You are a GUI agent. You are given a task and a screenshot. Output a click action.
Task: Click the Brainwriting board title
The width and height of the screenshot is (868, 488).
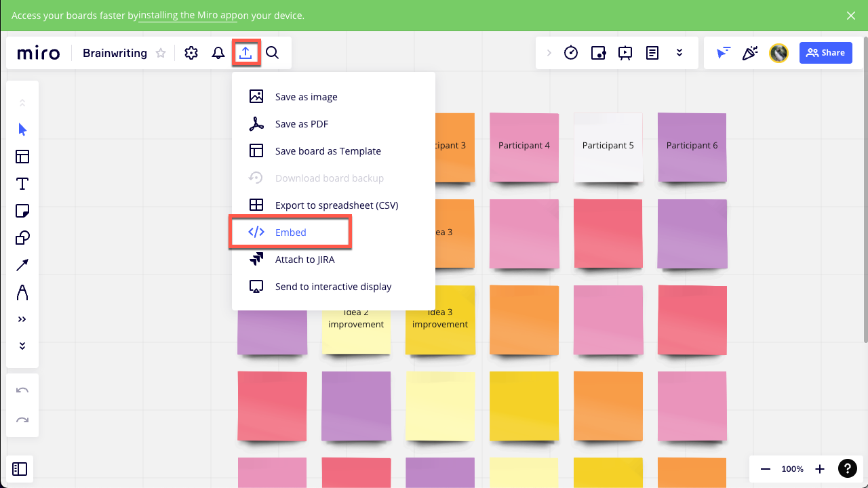click(x=115, y=53)
